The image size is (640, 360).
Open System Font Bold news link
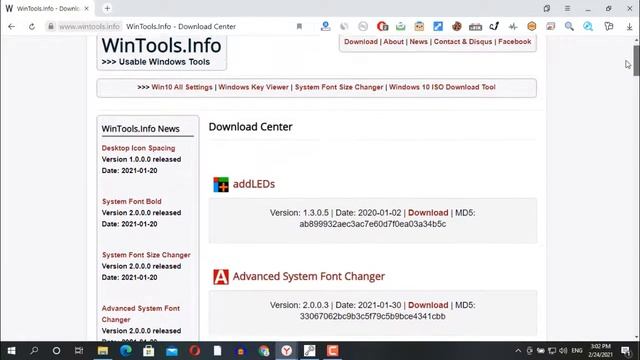point(131,202)
